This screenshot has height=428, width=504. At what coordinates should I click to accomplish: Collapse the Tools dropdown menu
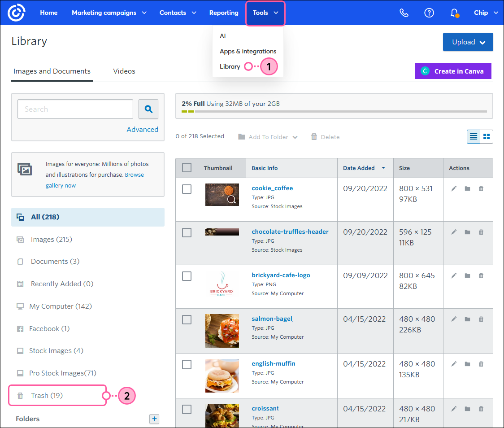coord(265,13)
